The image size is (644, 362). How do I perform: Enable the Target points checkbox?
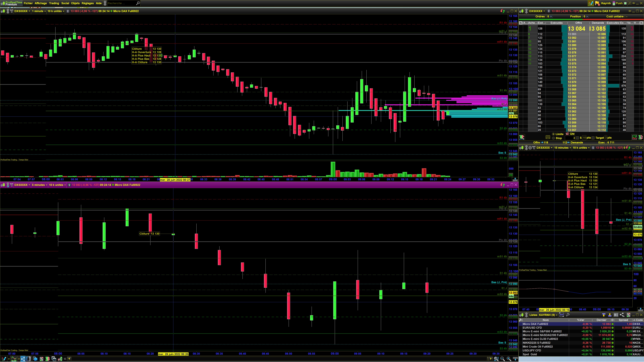pos(593,138)
